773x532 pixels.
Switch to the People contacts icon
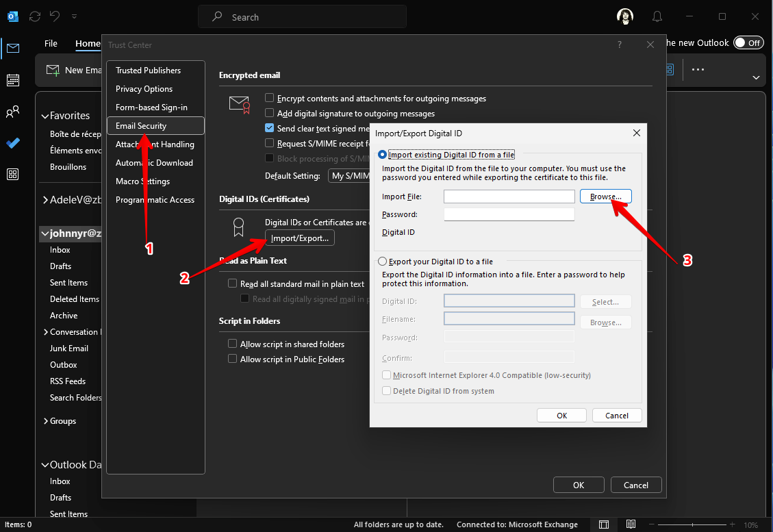13,112
